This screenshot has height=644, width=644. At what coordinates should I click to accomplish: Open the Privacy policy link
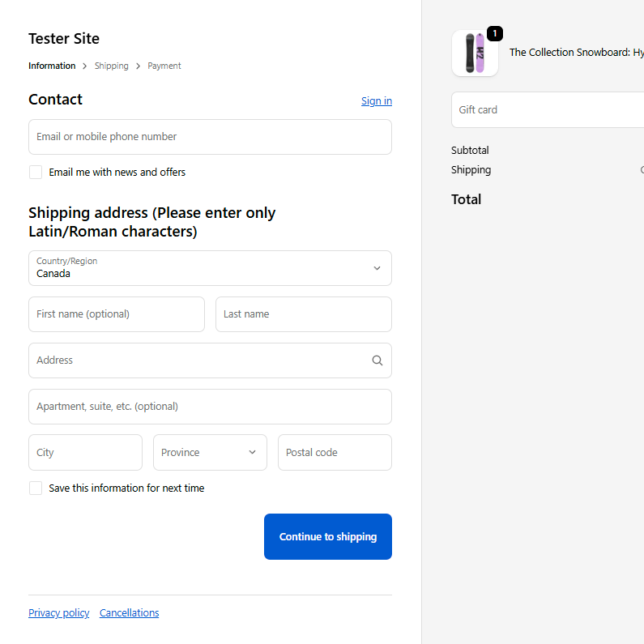point(59,612)
